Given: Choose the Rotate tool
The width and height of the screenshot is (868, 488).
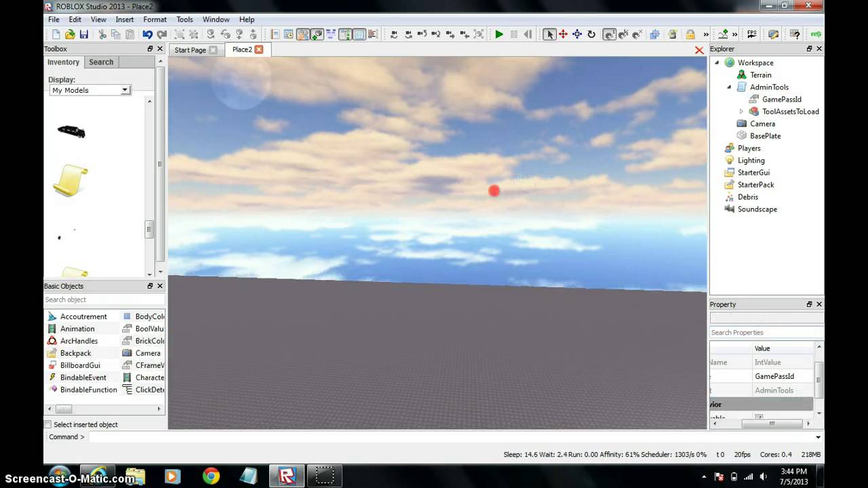Looking at the screenshot, I should click(591, 35).
